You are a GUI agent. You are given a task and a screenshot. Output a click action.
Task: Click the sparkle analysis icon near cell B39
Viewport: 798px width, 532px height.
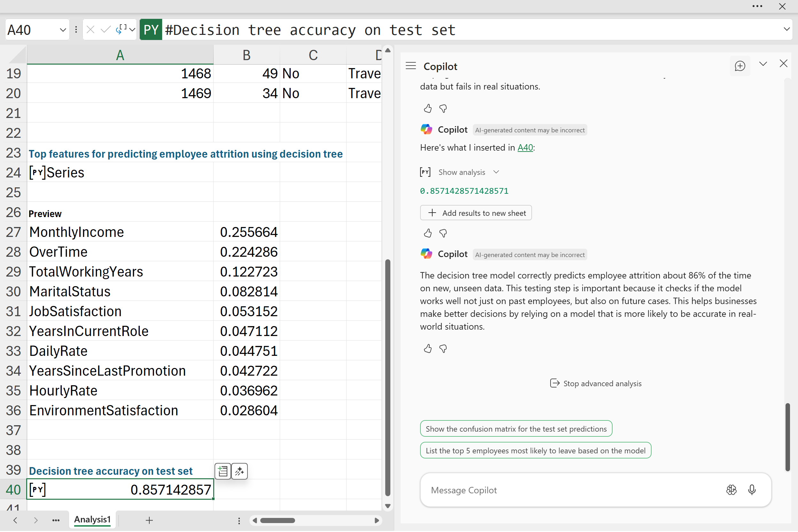coord(239,471)
